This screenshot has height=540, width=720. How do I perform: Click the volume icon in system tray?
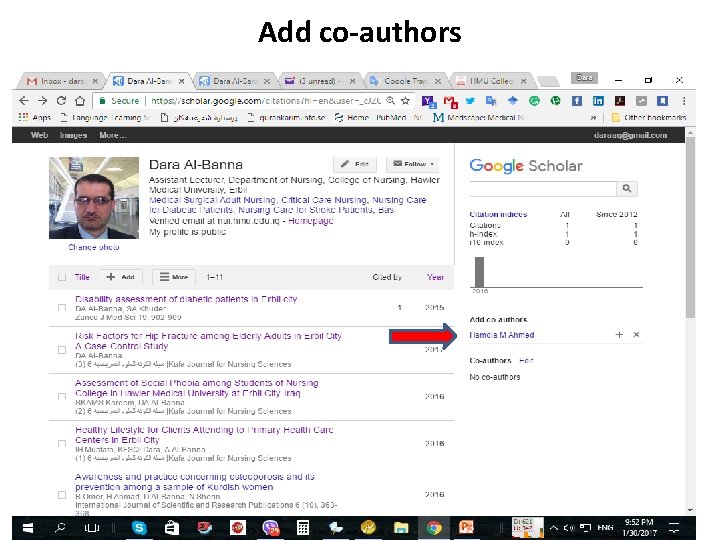569,528
